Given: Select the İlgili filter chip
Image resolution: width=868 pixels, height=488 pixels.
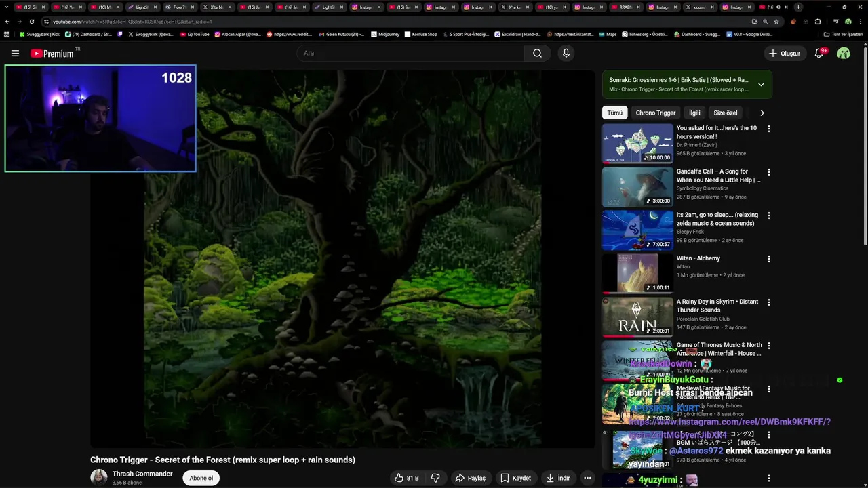Looking at the screenshot, I should [694, 113].
